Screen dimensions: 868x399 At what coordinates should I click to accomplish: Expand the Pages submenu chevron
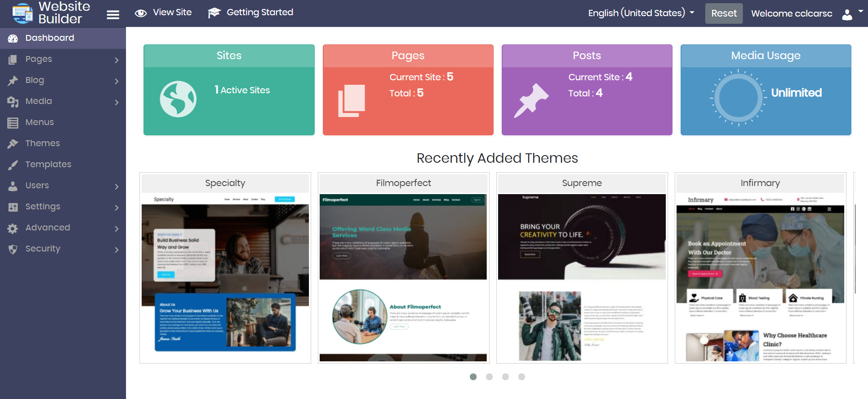(117, 60)
